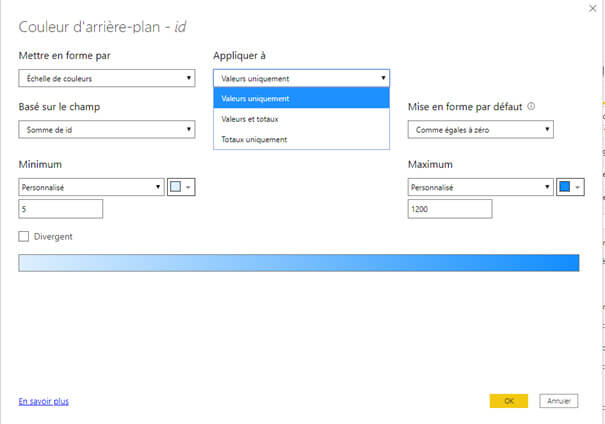Click the blue gradient preview bar
This screenshot has height=424, width=605.
pyautogui.click(x=299, y=263)
